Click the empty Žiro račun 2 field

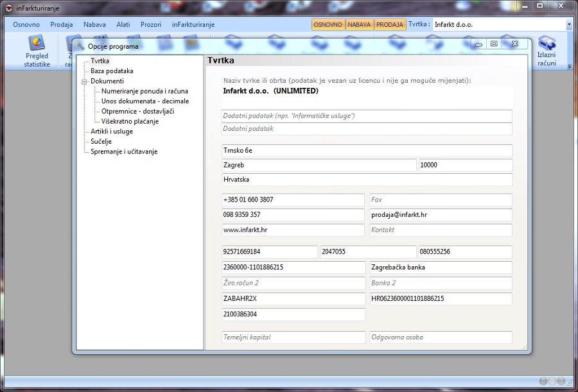[x=293, y=283]
